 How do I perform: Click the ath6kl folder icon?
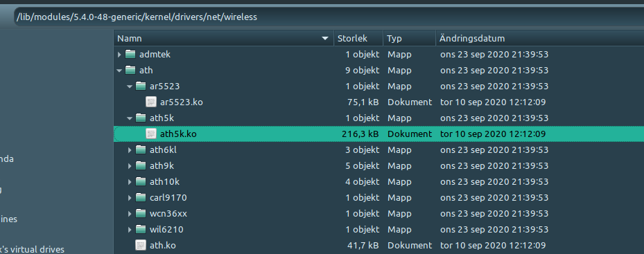[141, 149]
